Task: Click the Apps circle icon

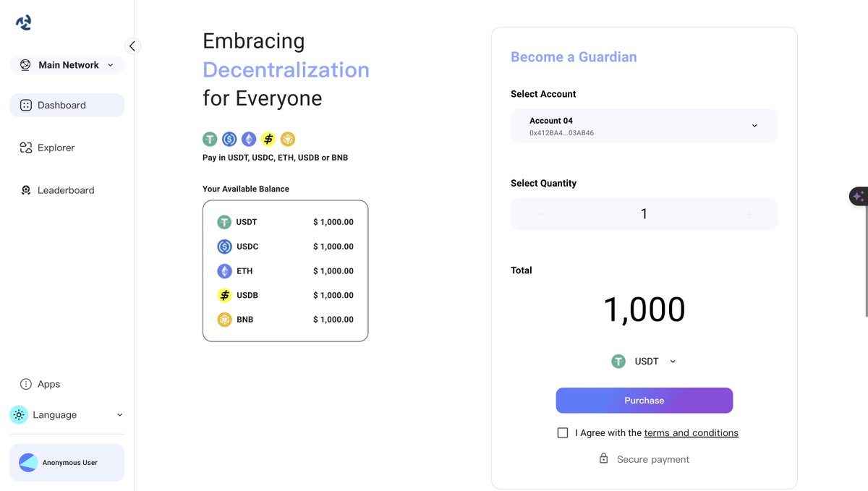Action: tap(25, 384)
